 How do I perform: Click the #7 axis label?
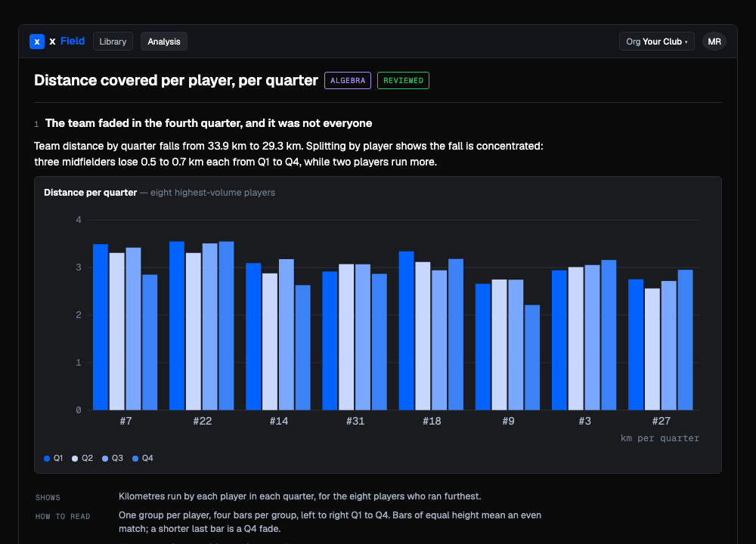click(125, 421)
